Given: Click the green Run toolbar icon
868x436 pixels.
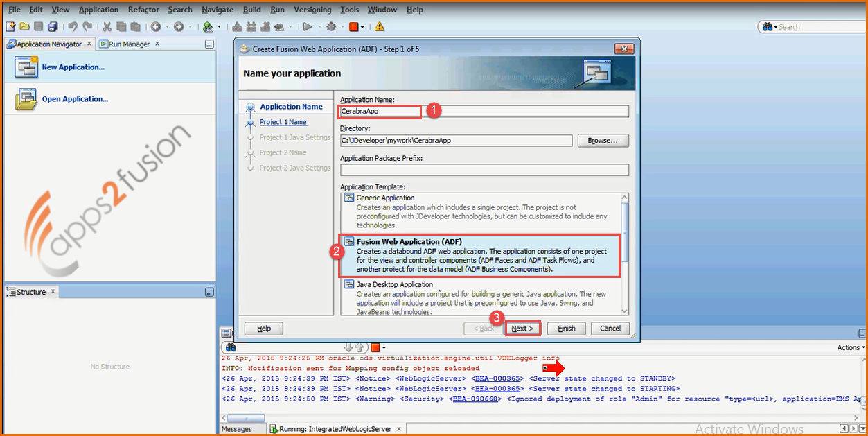Looking at the screenshot, I should 308,27.
